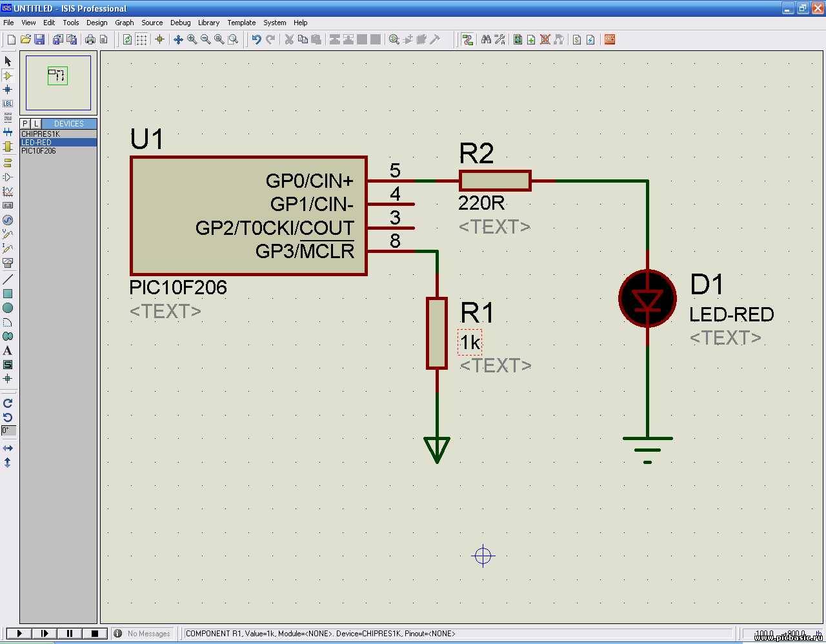
Task: Pause the simulation
Action: coord(69,634)
